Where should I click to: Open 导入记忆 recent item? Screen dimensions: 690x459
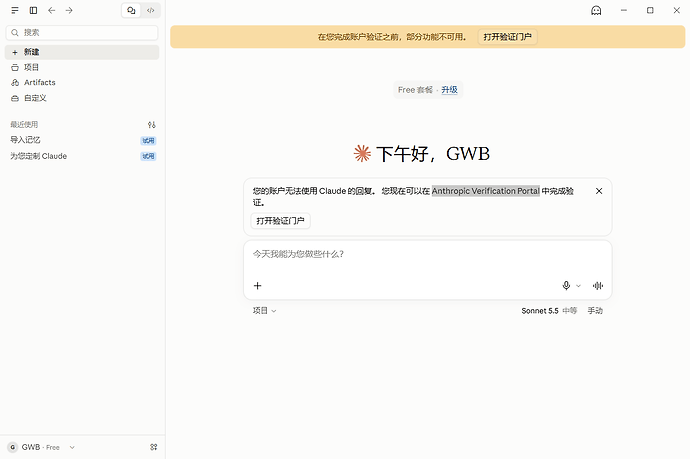coord(82,140)
